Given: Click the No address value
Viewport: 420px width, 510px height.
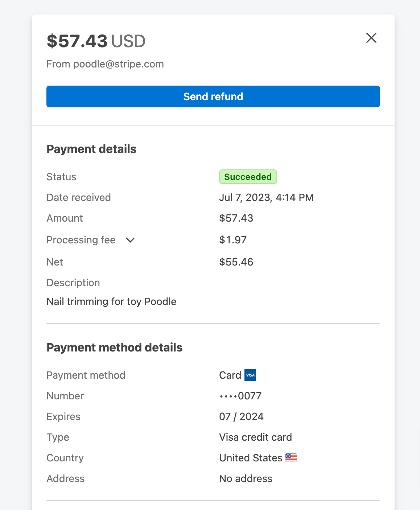Looking at the screenshot, I should (246, 478).
